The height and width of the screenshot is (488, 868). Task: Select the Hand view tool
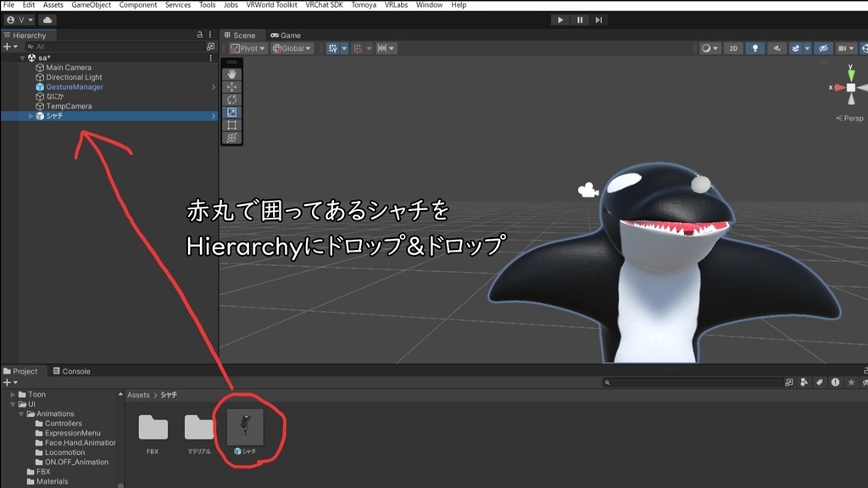231,74
